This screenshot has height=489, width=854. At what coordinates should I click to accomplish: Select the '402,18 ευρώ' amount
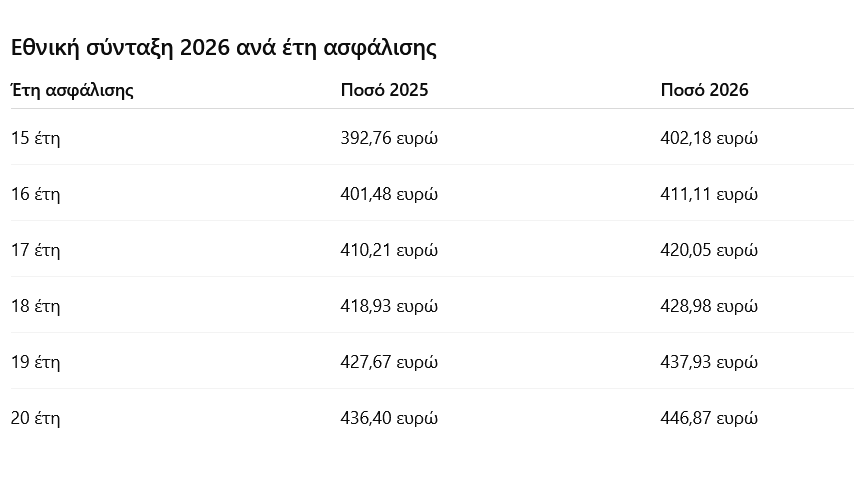[709, 138]
